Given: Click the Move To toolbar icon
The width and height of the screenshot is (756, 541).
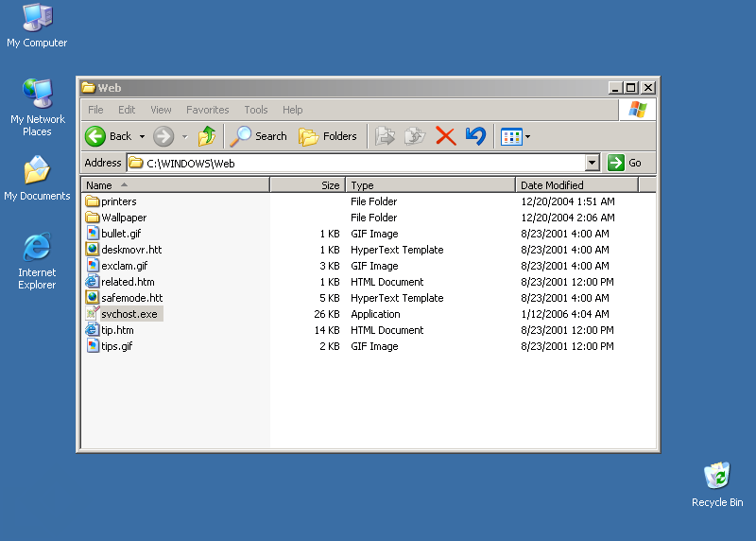Looking at the screenshot, I should [385, 136].
